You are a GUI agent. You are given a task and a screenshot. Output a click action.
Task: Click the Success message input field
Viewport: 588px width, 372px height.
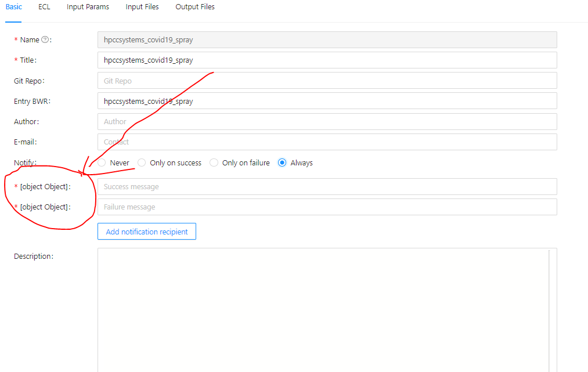(327, 186)
